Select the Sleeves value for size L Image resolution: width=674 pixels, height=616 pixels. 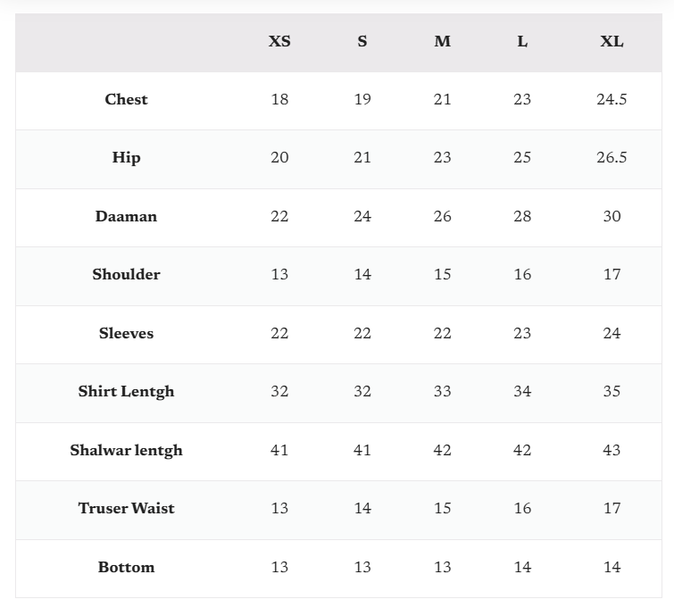[522, 333]
